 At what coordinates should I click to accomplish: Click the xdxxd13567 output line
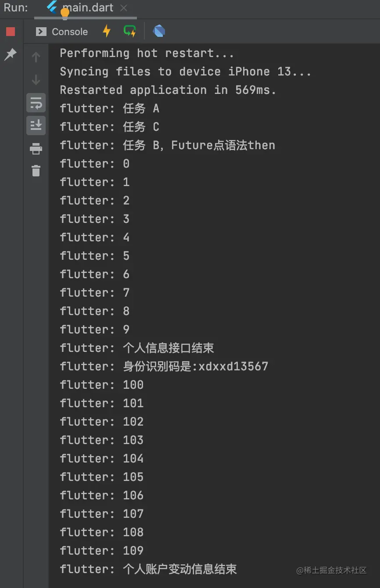click(164, 366)
